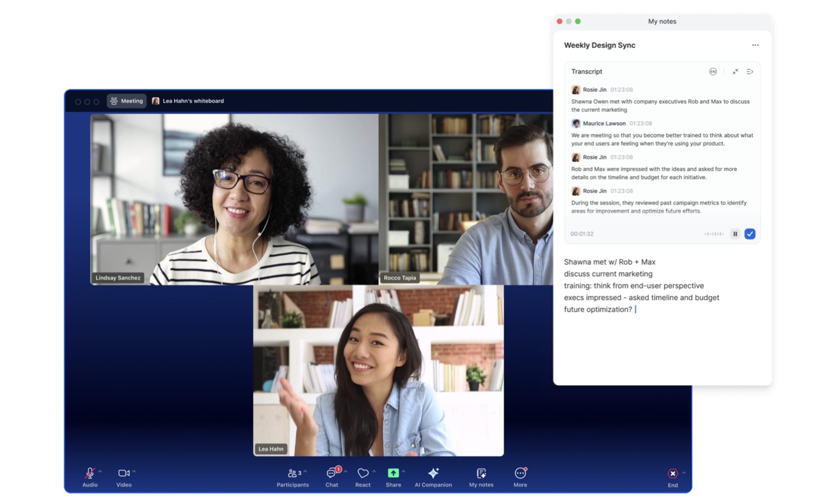
Task: Expand the Share options caret
Action: 403,472
